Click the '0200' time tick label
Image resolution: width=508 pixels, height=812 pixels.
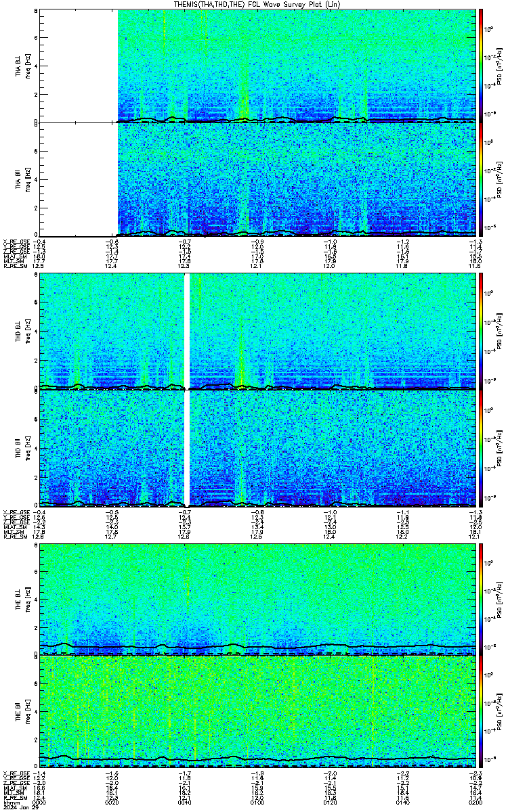[x=475, y=803]
